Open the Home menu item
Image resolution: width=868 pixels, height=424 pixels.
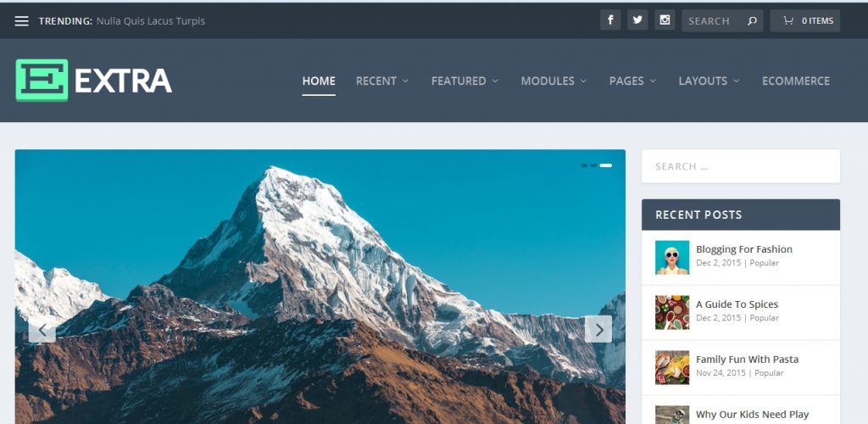coord(319,81)
